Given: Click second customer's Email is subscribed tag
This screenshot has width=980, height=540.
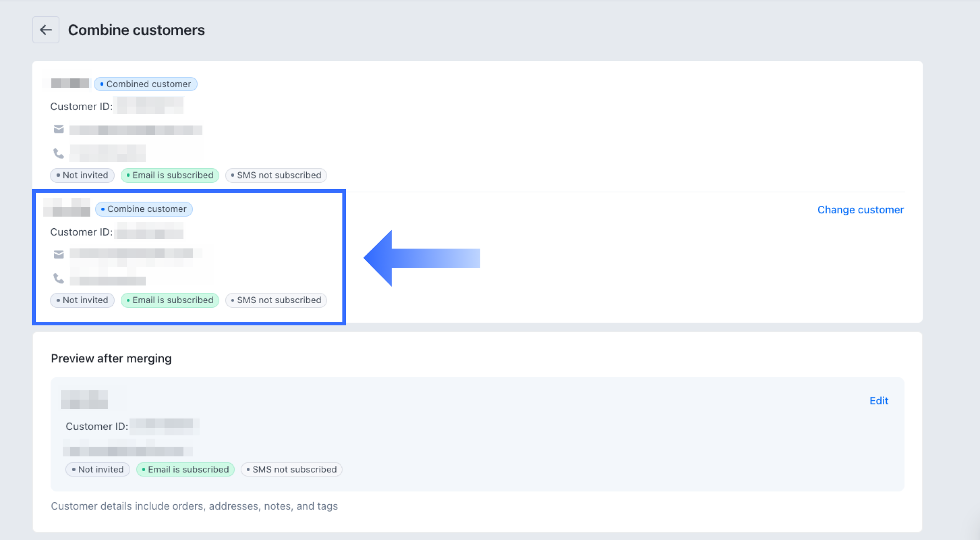Looking at the screenshot, I should click(x=170, y=300).
